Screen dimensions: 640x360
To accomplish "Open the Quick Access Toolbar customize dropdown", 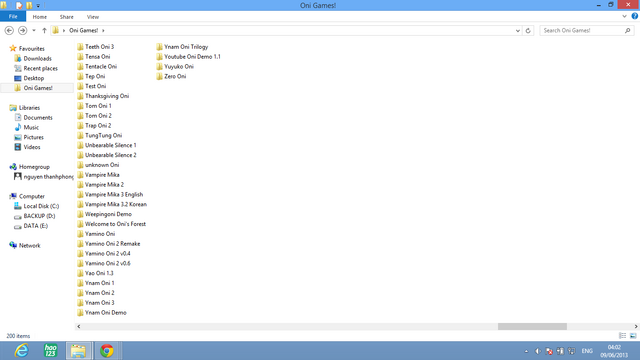I will click(38, 6).
